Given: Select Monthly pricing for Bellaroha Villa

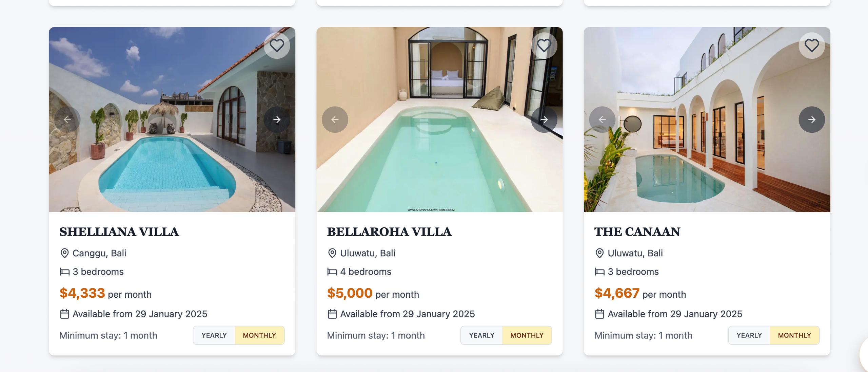Looking at the screenshot, I should (527, 335).
